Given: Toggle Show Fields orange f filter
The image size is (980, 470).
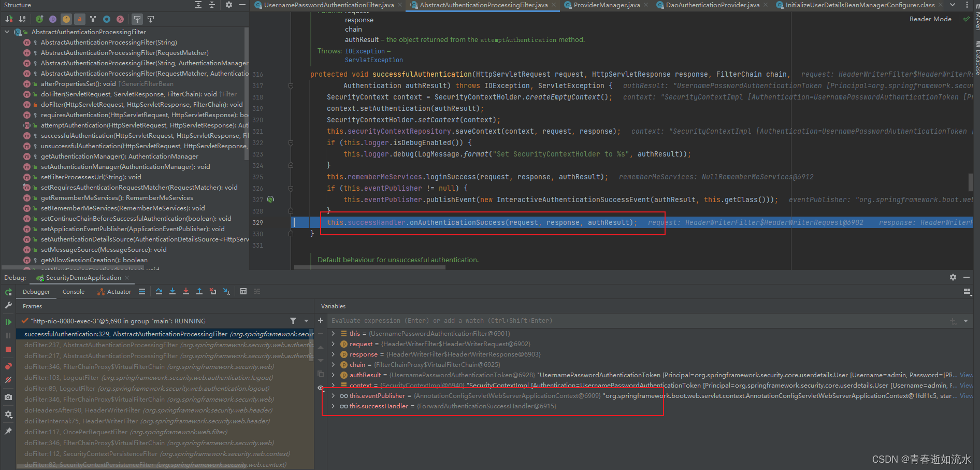Looking at the screenshot, I should click(x=66, y=19).
